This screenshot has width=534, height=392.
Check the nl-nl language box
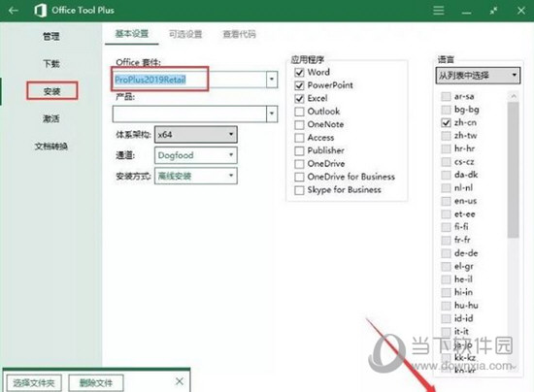[446, 188]
